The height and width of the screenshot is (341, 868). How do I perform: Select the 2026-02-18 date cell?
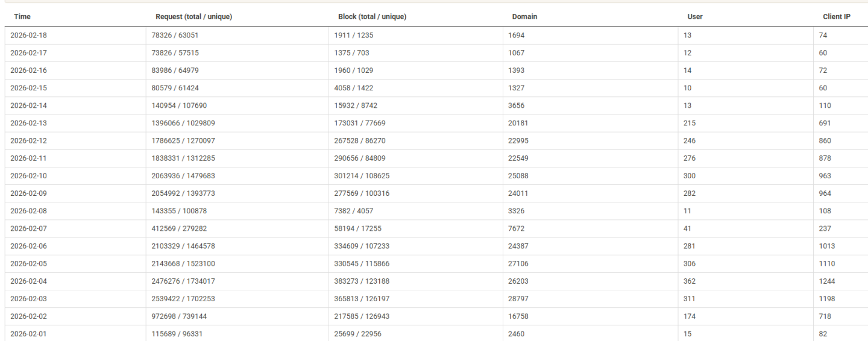28,36
